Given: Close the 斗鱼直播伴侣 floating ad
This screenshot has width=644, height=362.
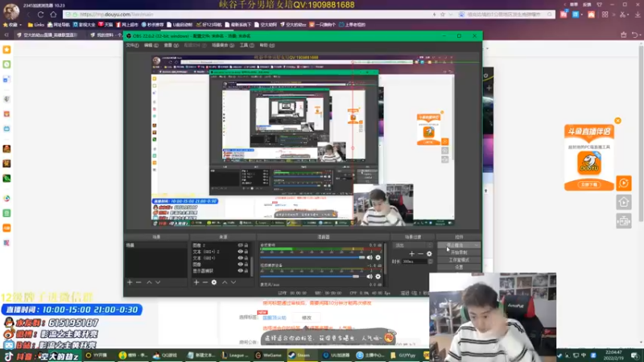Looking at the screenshot, I should coord(617,121).
